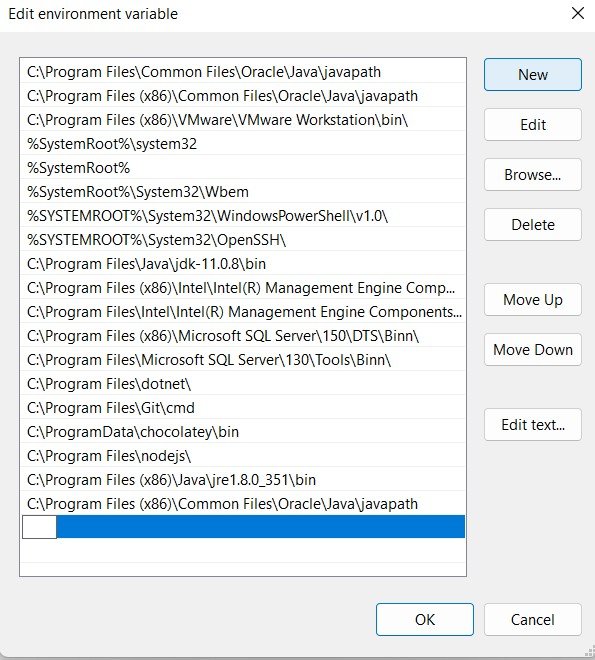Select the OpenSSH path entry
Viewport: 595px width, 660px height.
pyautogui.click(x=243, y=240)
